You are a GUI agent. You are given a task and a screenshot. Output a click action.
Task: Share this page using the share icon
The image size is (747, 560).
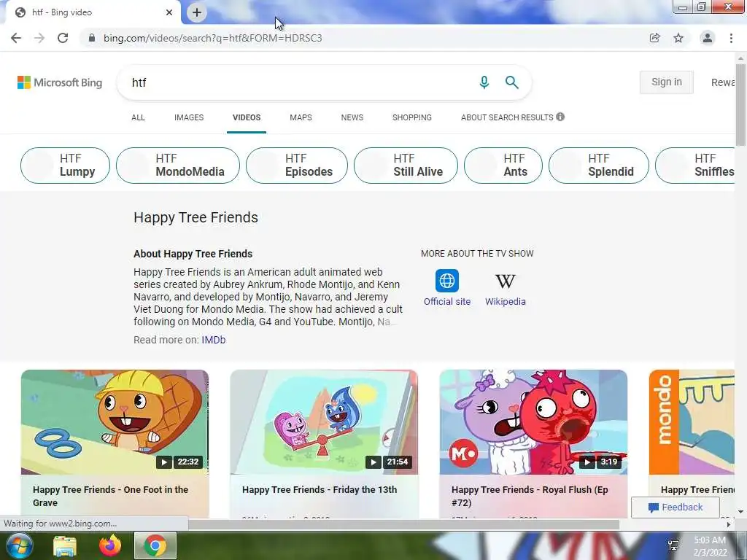click(654, 38)
